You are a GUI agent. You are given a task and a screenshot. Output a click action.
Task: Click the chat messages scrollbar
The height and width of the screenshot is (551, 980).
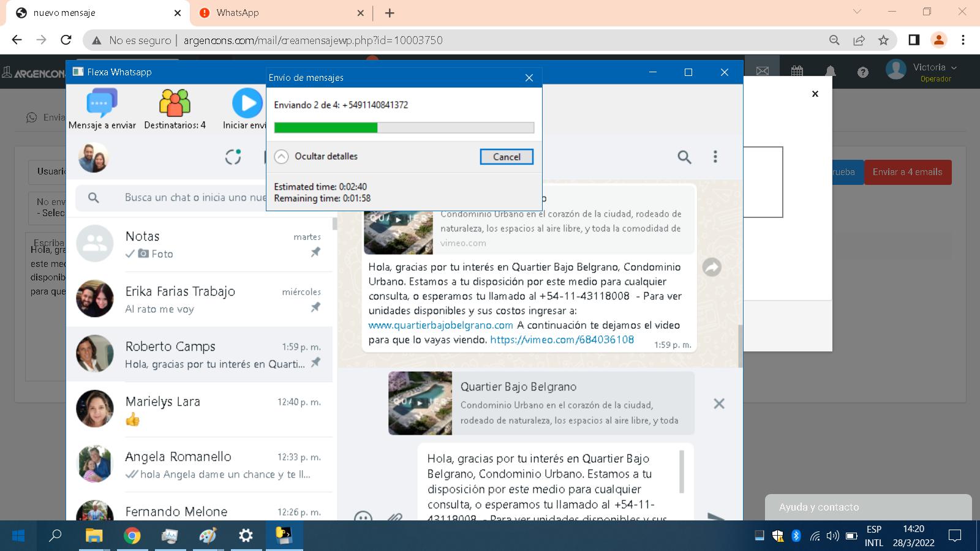[741, 346]
